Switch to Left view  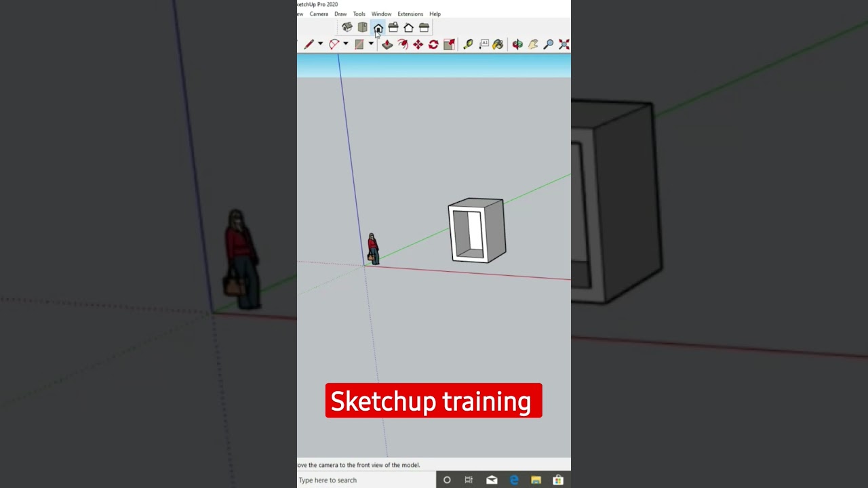[x=424, y=28]
